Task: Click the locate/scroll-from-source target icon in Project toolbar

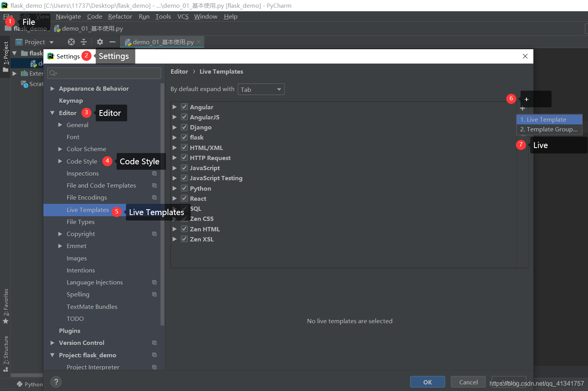Action: 71,42
